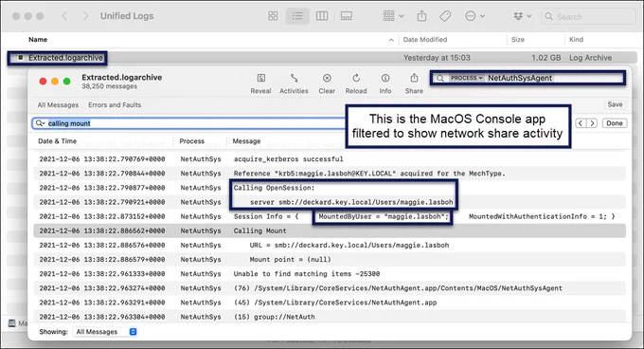The image size is (644, 349).
Task: Click Console window title Extracted.logarchive
Action: (x=121, y=77)
